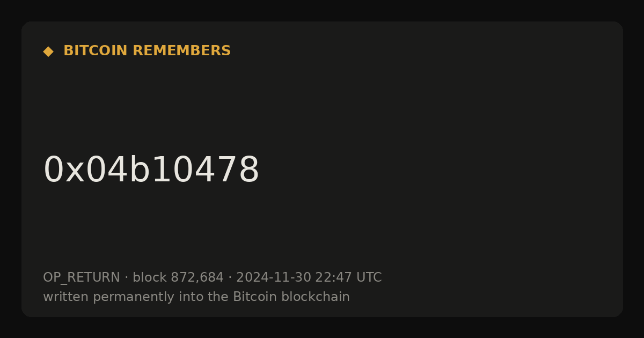Select the hex value 0x04b10478
644x338 pixels.
[x=151, y=170]
